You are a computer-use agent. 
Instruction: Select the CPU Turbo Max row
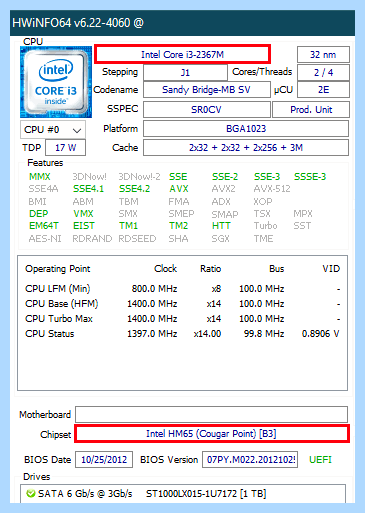pyautogui.click(x=182, y=319)
